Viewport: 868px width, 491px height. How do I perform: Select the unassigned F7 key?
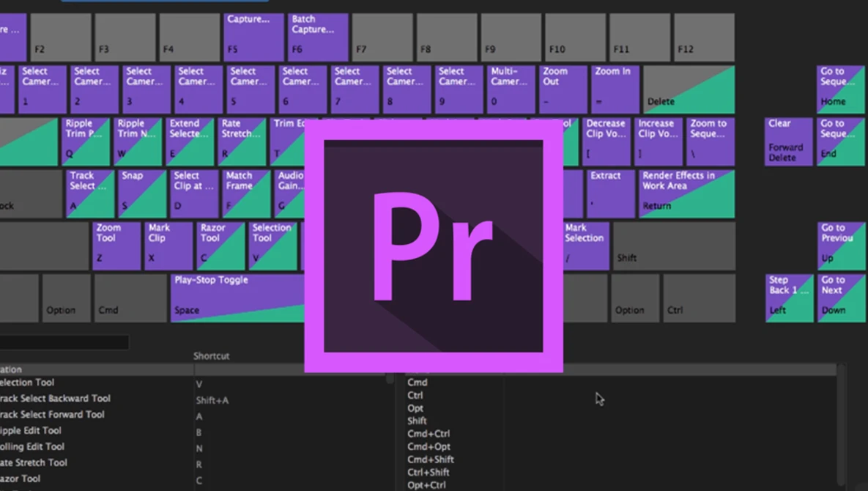pos(382,37)
